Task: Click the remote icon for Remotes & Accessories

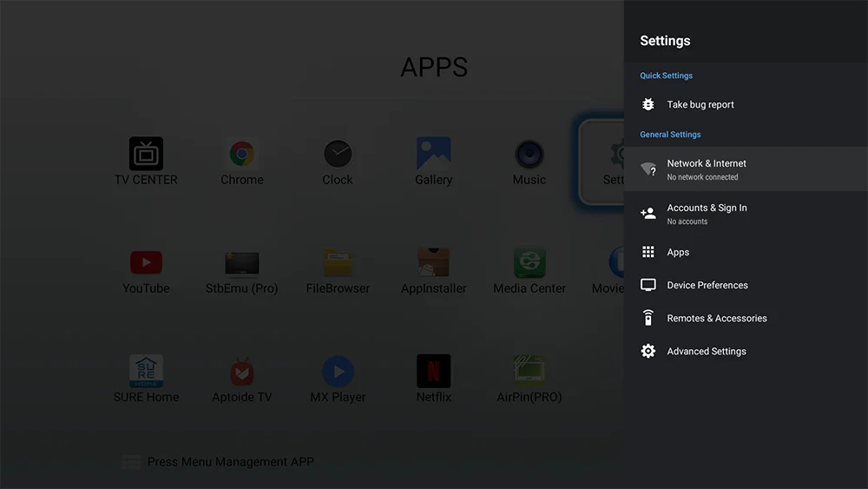Action: click(648, 318)
